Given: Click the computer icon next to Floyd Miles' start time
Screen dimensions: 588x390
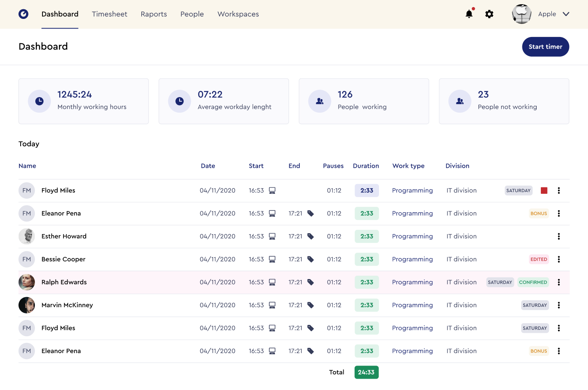Looking at the screenshot, I should point(272,190).
